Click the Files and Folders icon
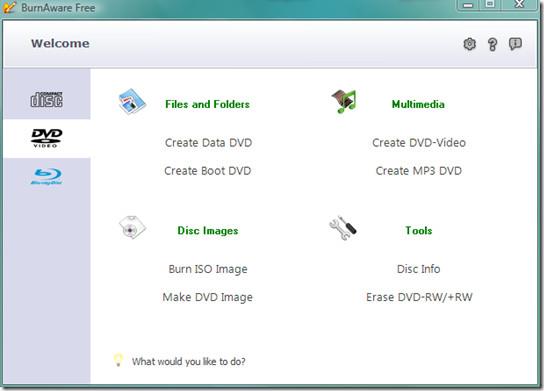Screen dimensions: 544x391 [132, 101]
